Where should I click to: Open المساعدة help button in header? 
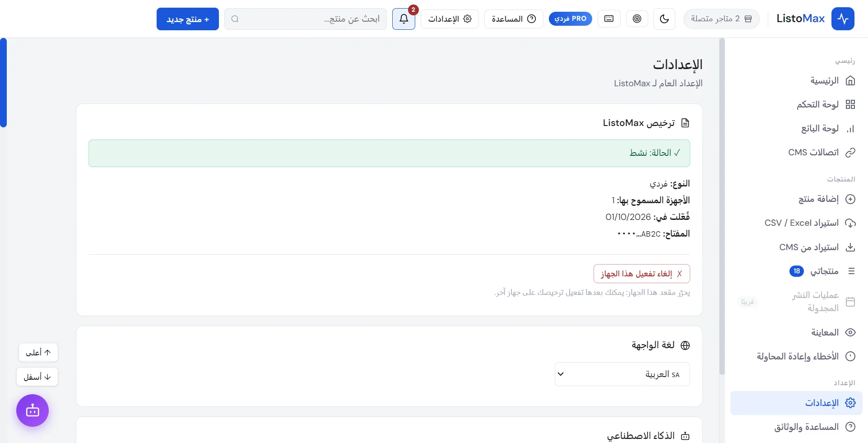tap(514, 19)
